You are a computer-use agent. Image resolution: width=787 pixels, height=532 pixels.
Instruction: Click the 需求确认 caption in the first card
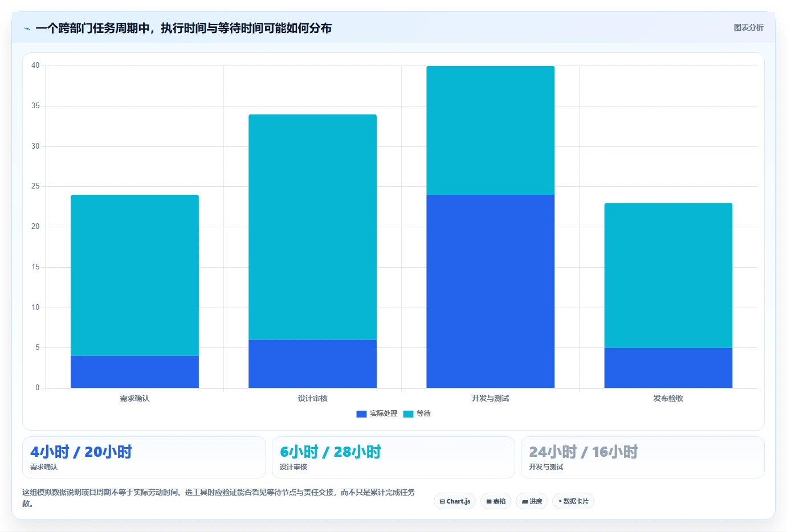[44, 467]
